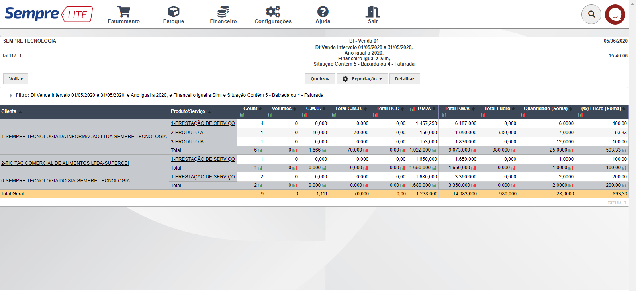Viewport: 644px width, 291px height.
Task: Open client 6-SEMPRE TECNOLOGIA DO SIA link
Action: click(x=65, y=181)
